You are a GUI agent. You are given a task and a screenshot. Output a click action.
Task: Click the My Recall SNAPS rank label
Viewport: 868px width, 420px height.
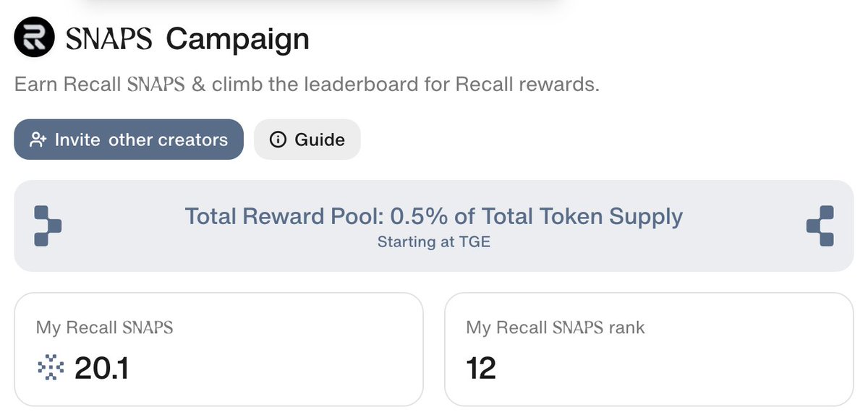pyautogui.click(x=556, y=327)
